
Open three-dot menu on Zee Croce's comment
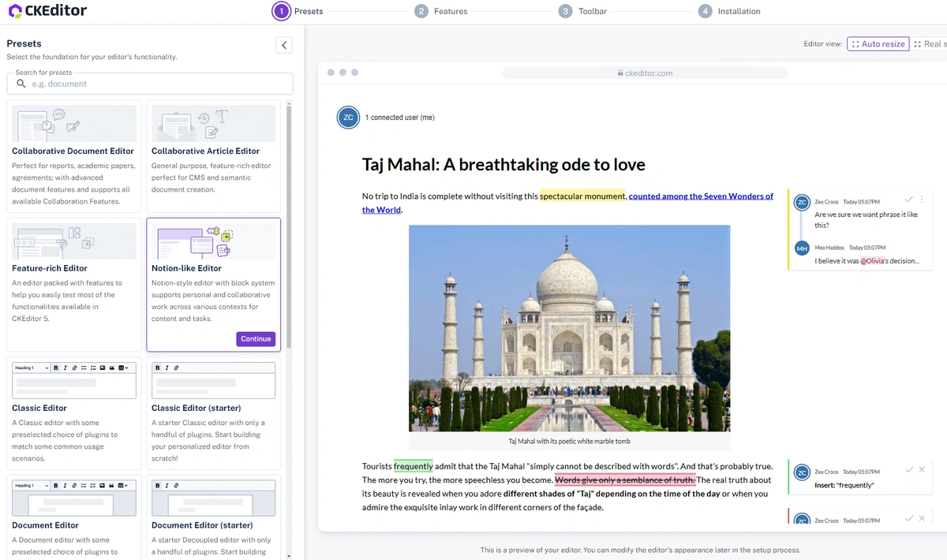pyautogui.click(x=921, y=200)
